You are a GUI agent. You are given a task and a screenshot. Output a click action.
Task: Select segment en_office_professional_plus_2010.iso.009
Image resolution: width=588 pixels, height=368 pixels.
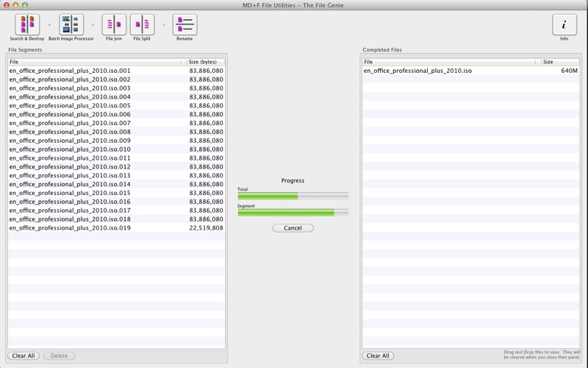tap(116, 141)
